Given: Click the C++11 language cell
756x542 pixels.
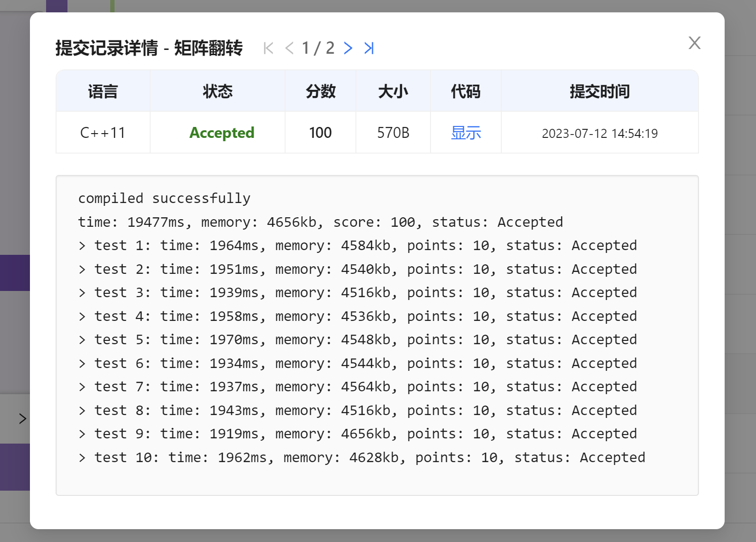Looking at the screenshot, I should click(103, 133).
